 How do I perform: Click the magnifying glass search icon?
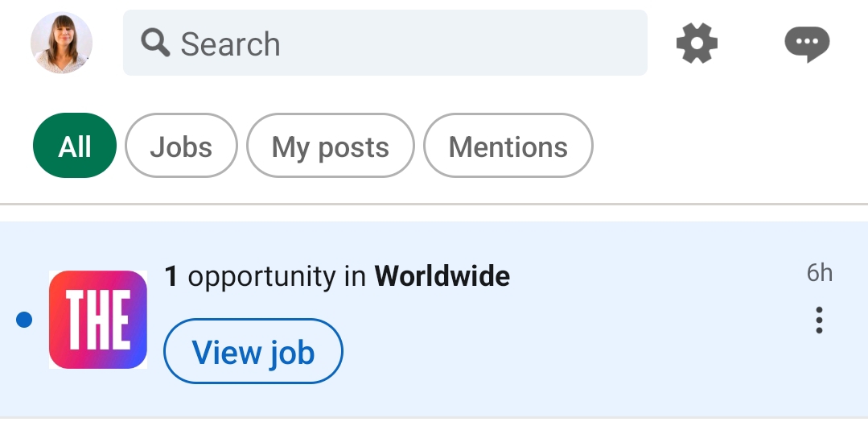coord(154,43)
